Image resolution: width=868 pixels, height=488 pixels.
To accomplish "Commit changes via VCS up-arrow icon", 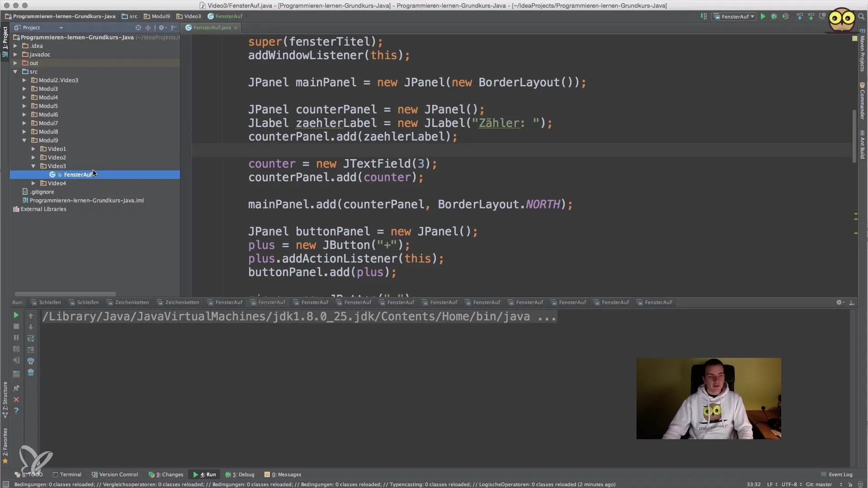I will [811, 17].
